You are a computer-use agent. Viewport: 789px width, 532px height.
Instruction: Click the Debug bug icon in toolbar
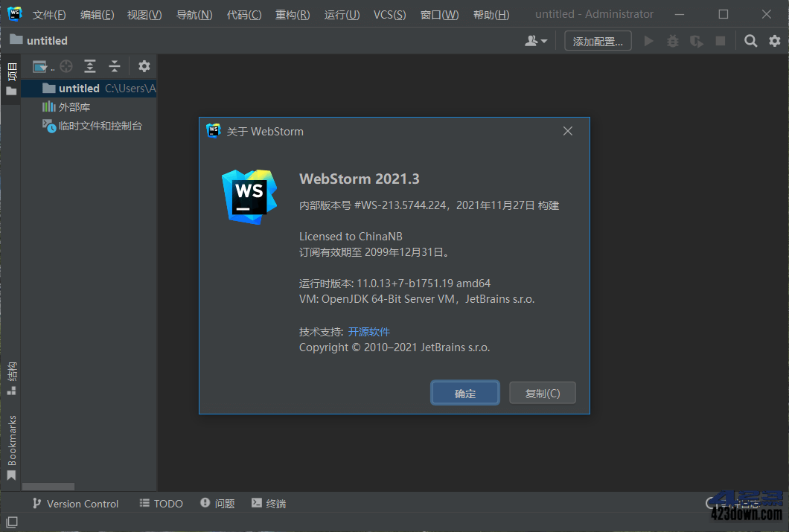(672, 41)
